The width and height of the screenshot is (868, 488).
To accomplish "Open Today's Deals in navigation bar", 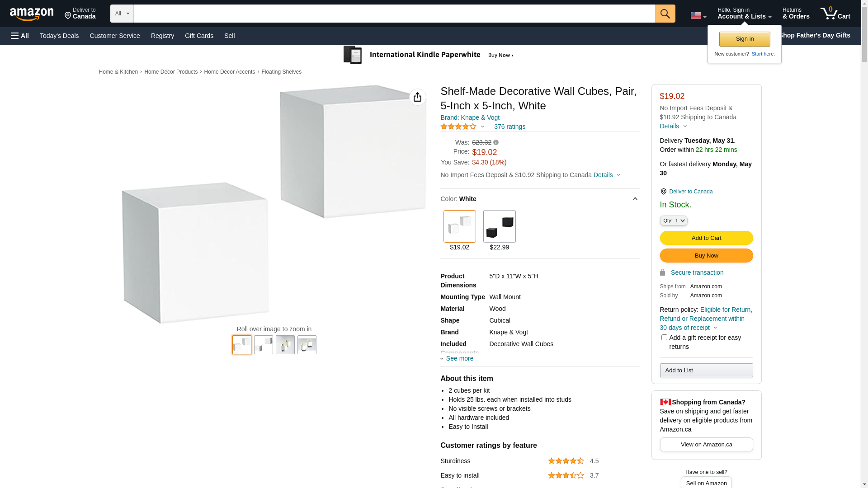I will (59, 36).
